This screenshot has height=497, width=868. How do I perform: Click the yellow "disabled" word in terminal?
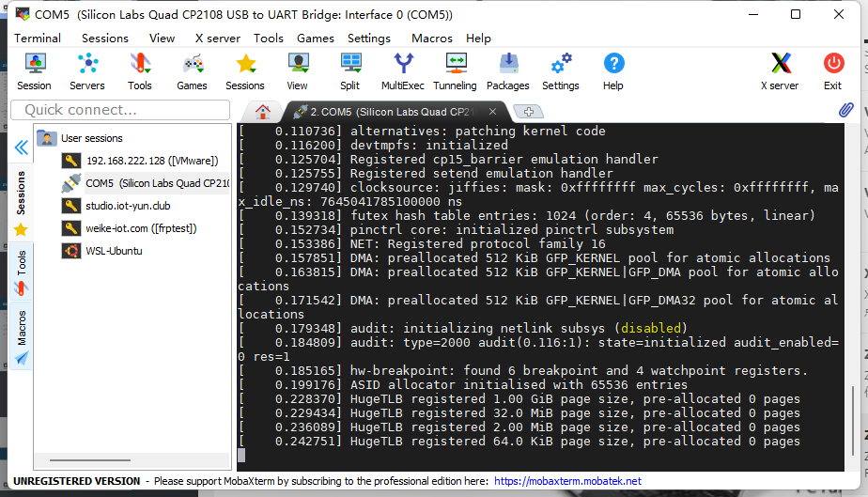pos(651,328)
